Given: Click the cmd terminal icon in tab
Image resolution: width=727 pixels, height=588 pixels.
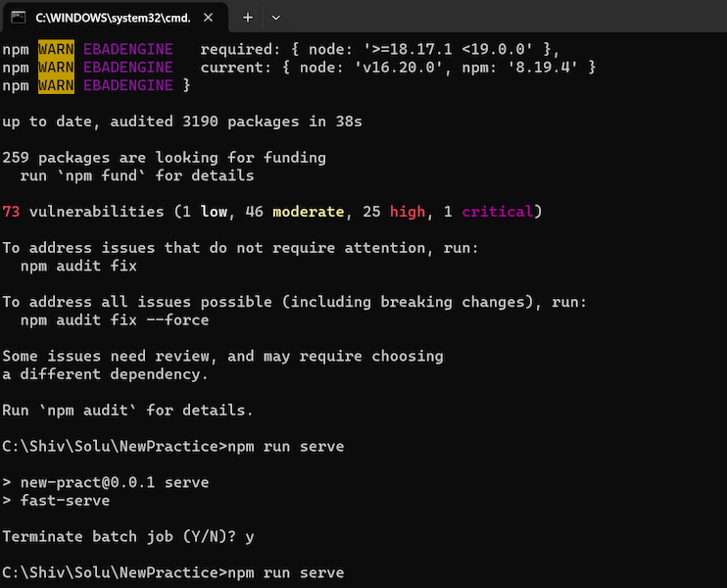Looking at the screenshot, I should coord(18,18).
